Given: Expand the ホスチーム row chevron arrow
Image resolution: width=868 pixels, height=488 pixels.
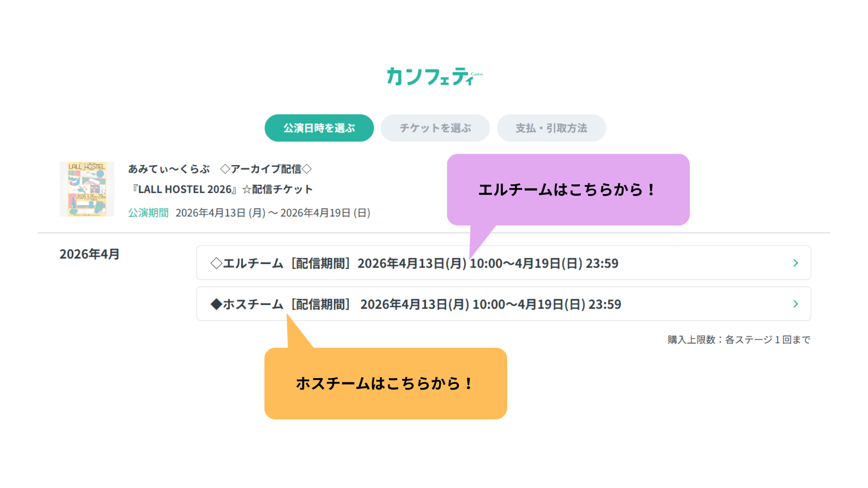Looking at the screenshot, I should click(796, 304).
